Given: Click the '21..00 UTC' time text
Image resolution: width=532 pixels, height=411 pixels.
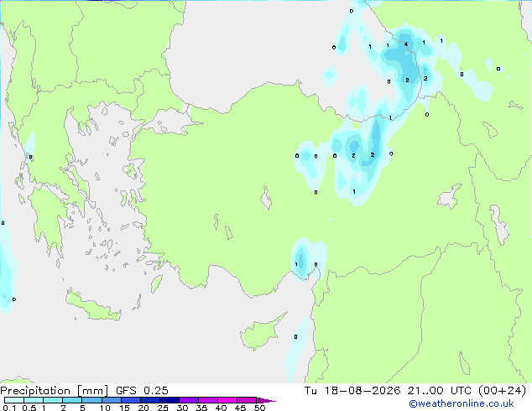Looking at the screenshot, I should point(440,391).
